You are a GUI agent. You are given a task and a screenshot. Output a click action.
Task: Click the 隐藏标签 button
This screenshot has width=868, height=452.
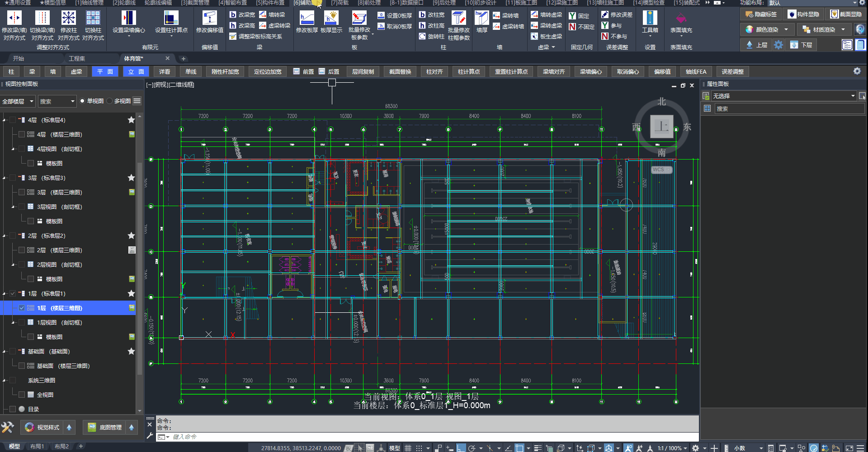click(x=761, y=14)
